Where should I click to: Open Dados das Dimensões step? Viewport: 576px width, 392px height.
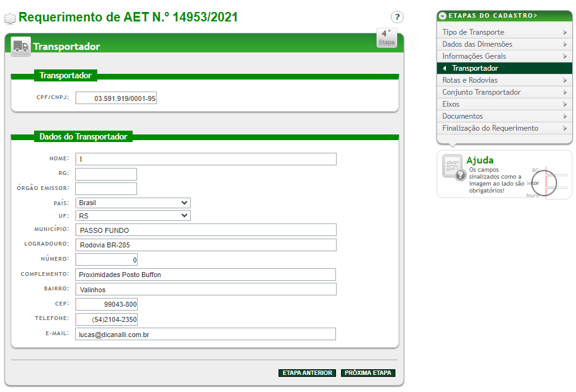tap(477, 44)
